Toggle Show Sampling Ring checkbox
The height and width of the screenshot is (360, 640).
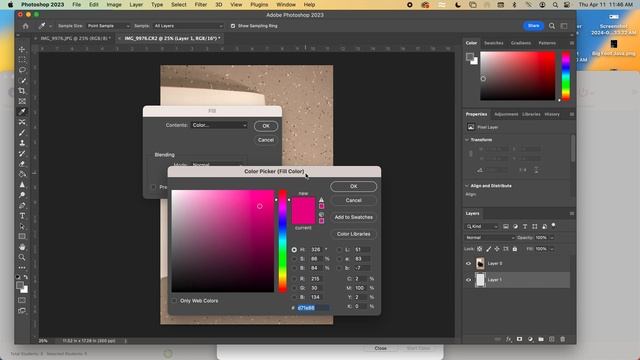coord(233,26)
